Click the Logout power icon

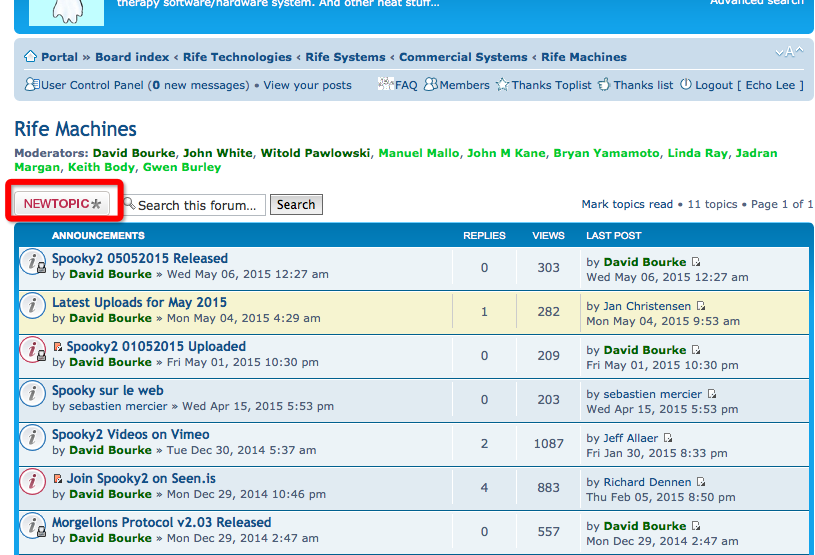686,84
